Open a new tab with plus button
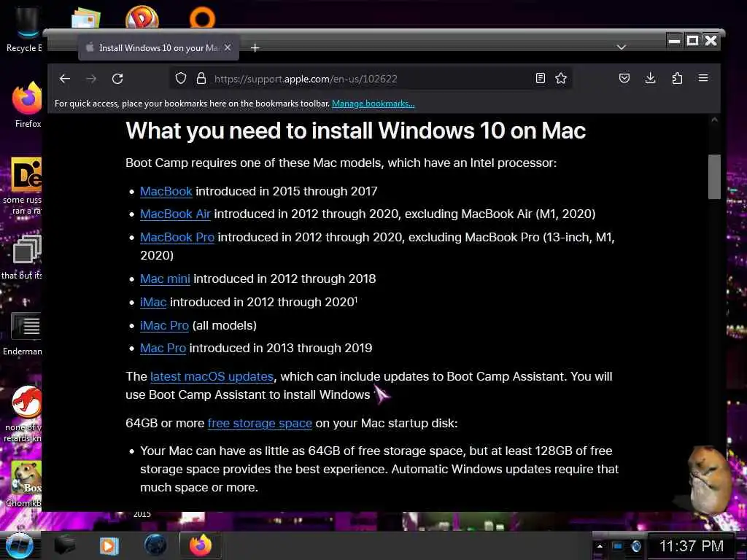 (255, 47)
